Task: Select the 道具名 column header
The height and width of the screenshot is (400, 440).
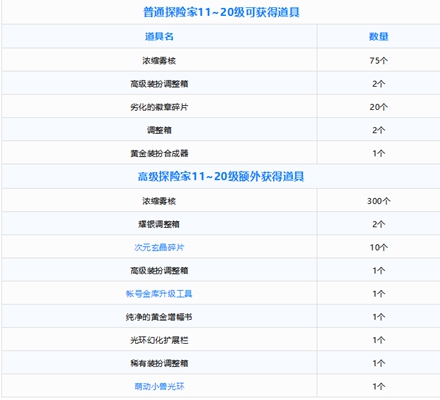Action: click(159, 36)
